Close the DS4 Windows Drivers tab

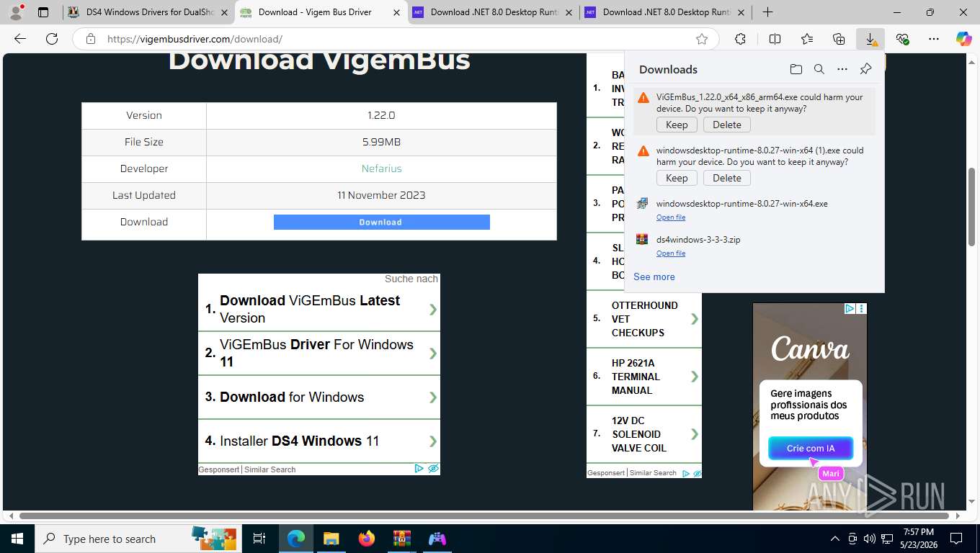[x=223, y=12]
